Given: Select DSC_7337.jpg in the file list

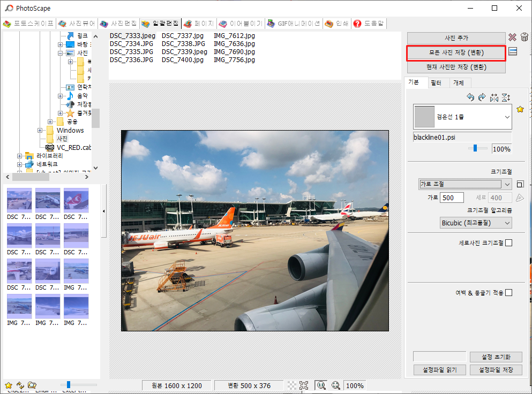Looking at the screenshot, I should pos(183,36).
